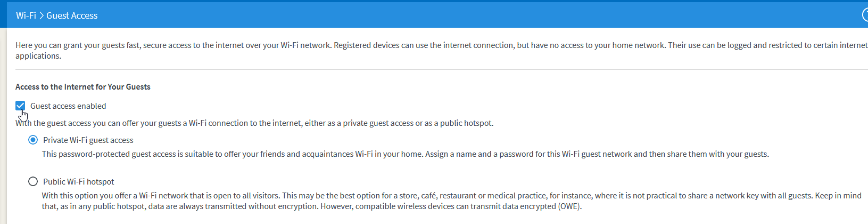Click the dark blue strip above the header
868x224 pixels.
pyautogui.click(x=426, y=1)
